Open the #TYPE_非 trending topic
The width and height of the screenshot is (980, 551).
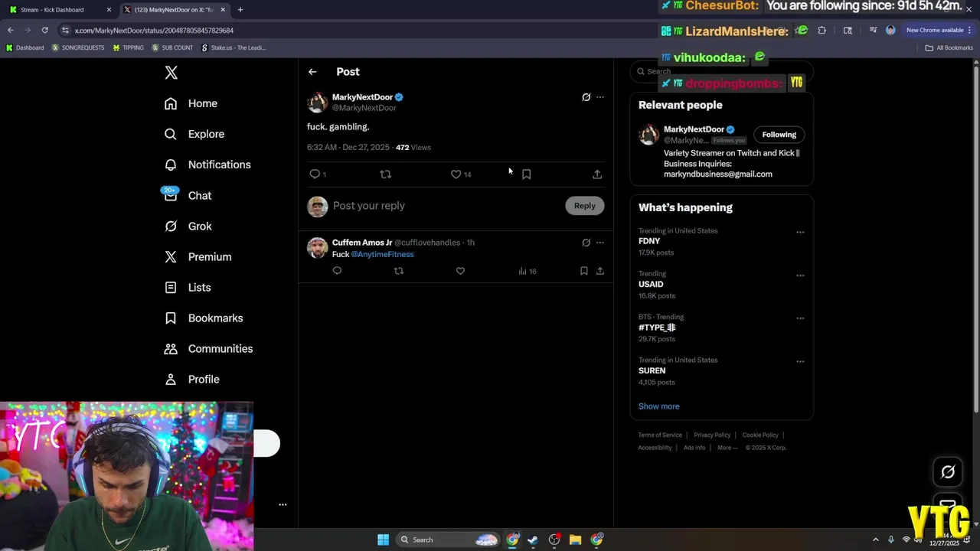pos(657,328)
